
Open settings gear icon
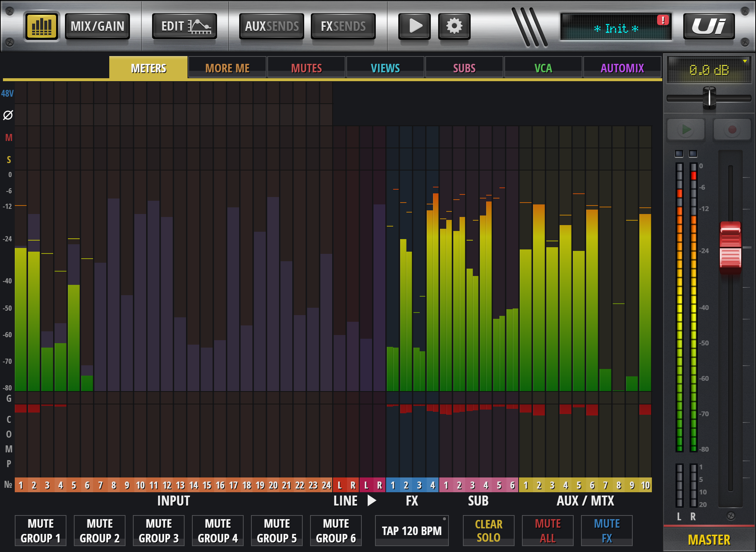(454, 26)
